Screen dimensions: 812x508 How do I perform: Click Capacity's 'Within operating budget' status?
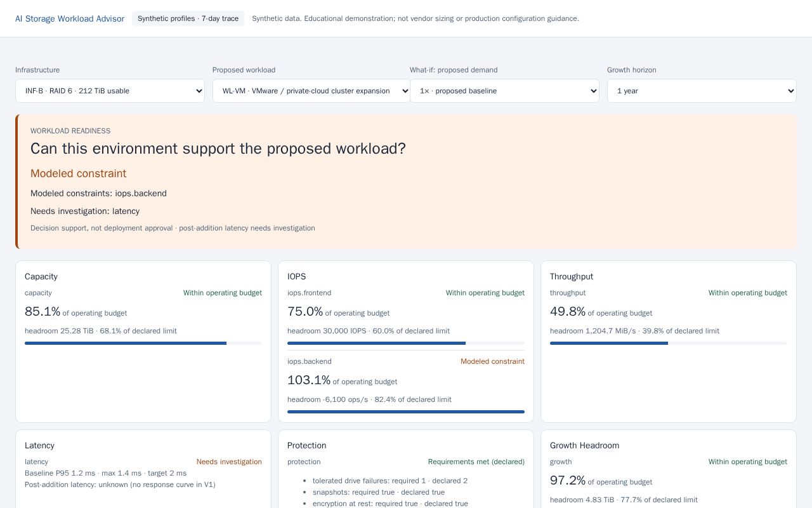pos(223,293)
